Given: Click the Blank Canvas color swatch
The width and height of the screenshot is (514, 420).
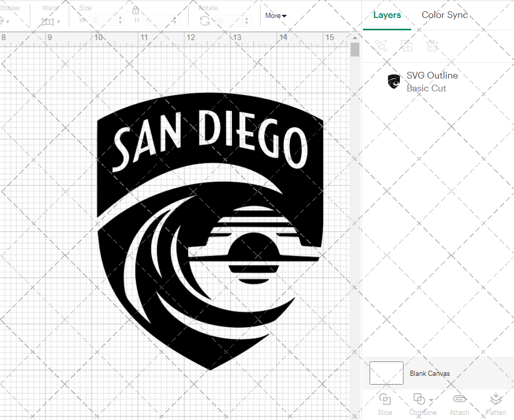Looking at the screenshot, I should point(386,373).
